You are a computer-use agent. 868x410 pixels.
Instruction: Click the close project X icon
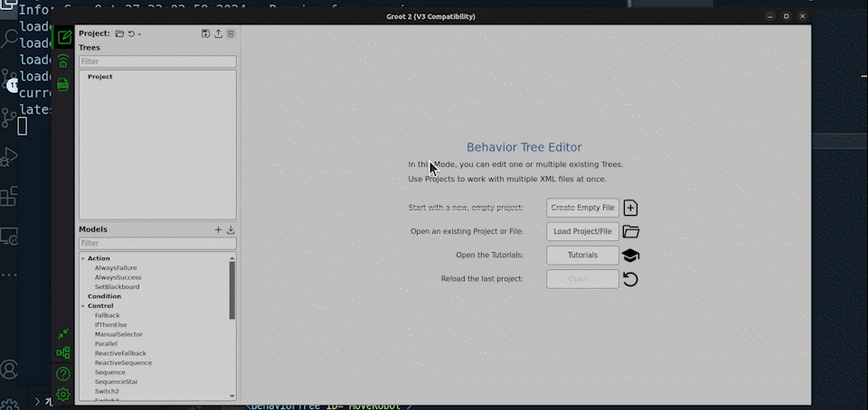[231, 33]
